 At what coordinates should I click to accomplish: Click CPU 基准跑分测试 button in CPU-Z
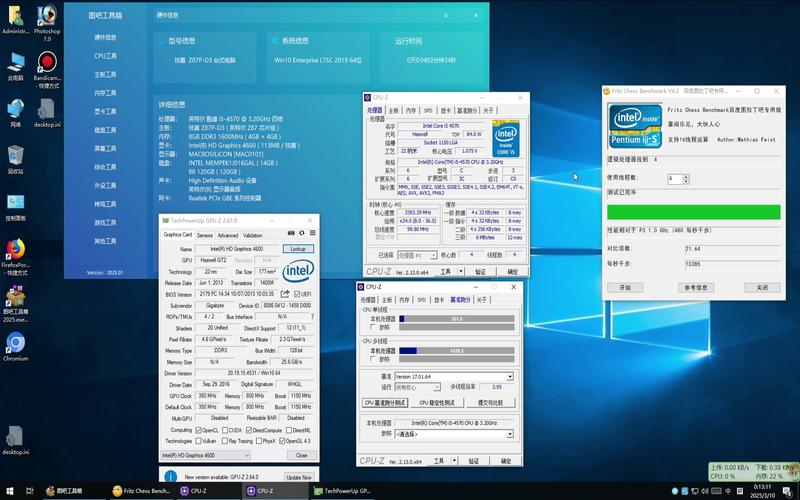[x=385, y=403]
